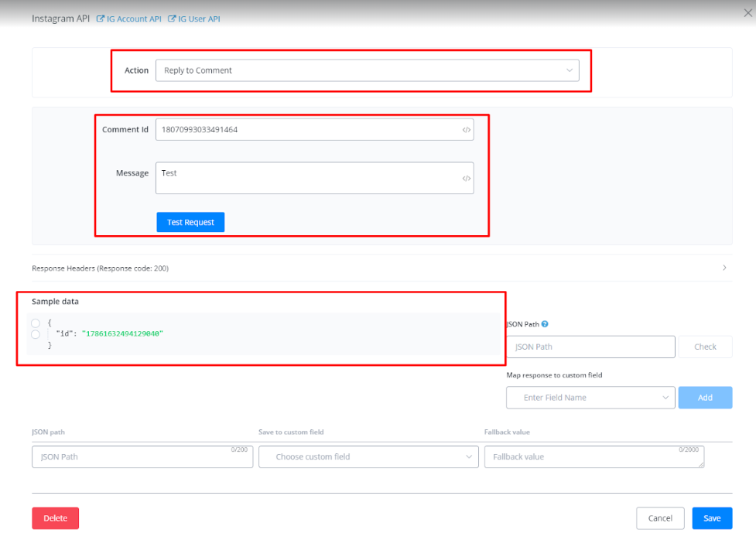Focus the Fallback value text field

click(x=594, y=457)
